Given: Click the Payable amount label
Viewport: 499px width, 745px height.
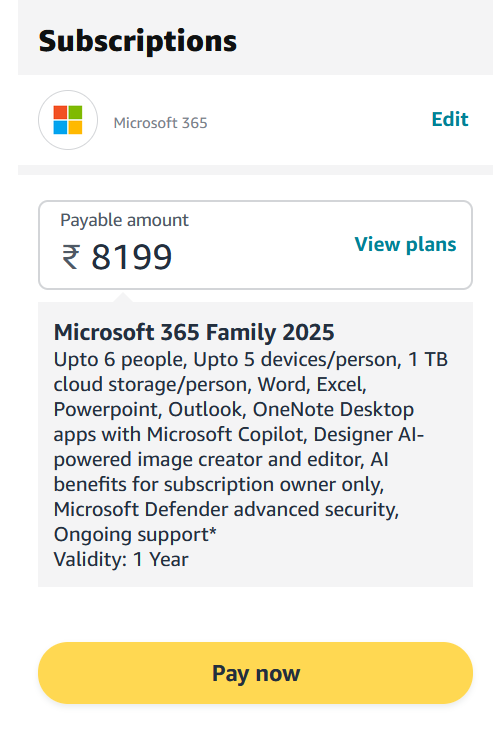Looking at the screenshot, I should pyautogui.click(x=125, y=220).
